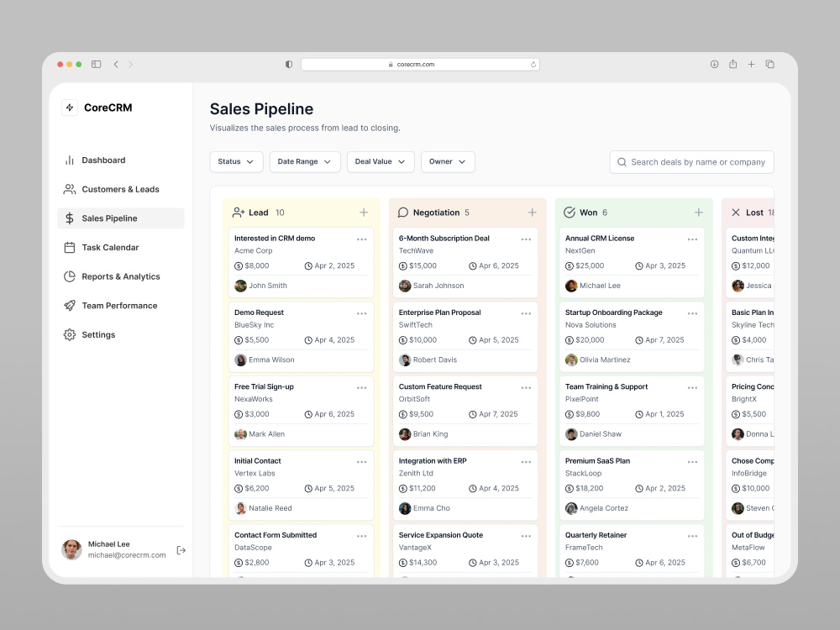This screenshot has height=630, width=840.
Task: Open the Status filter dropdown
Action: coord(236,161)
